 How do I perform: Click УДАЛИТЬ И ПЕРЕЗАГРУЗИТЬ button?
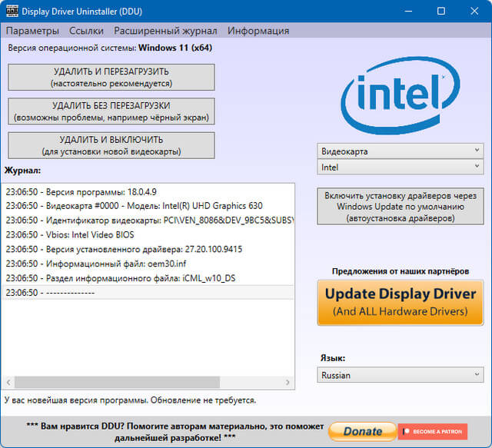pyautogui.click(x=111, y=78)
